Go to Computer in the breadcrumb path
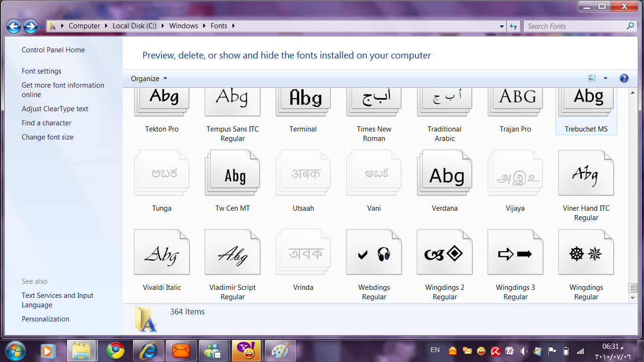 pos(84,26)
